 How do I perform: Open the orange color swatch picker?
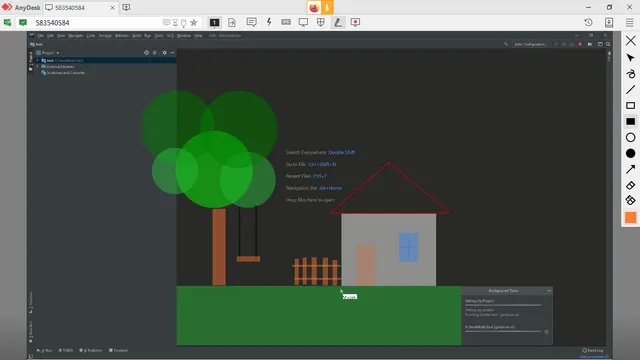click(x=631, y=218)
